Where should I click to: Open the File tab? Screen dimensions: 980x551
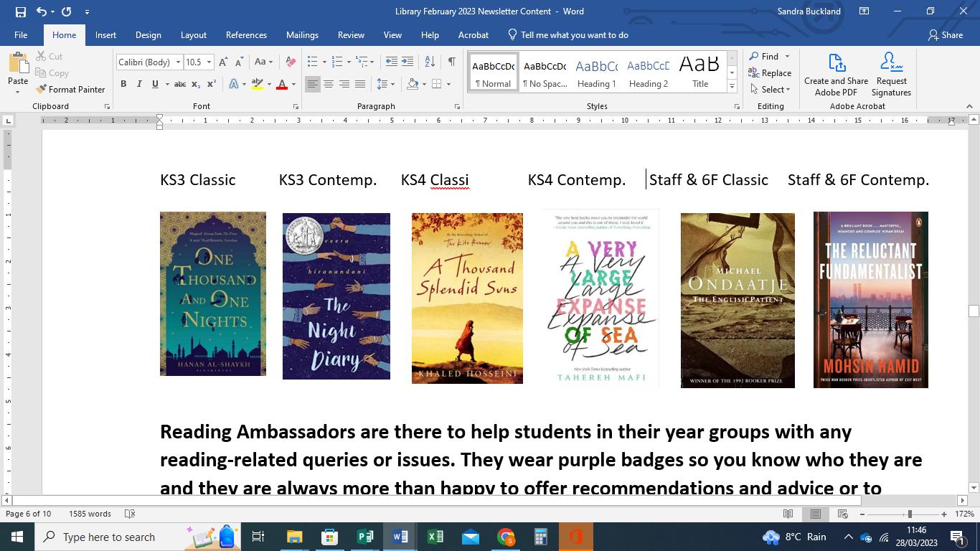click(21, 34)
